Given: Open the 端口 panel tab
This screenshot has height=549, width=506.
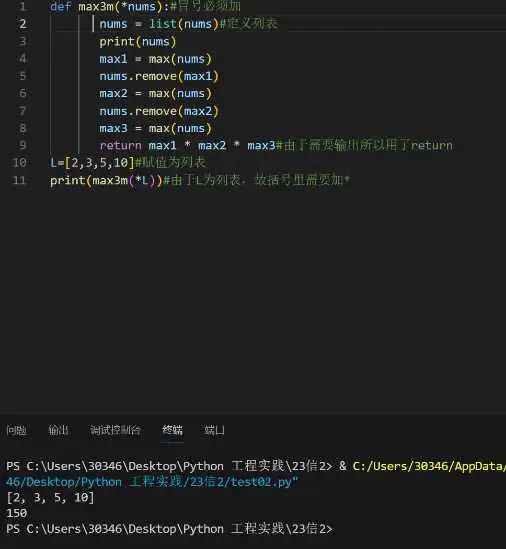Looking at the screenshot, I should pos(214,430).
